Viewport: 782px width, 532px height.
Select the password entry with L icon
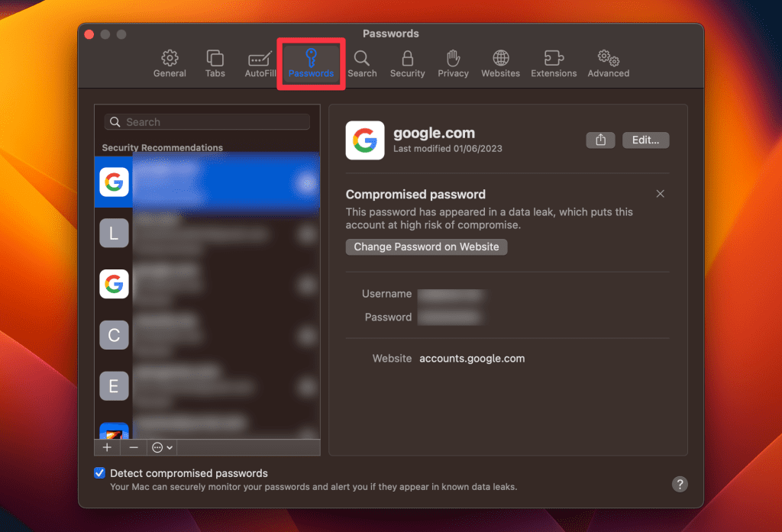point(207,233)
